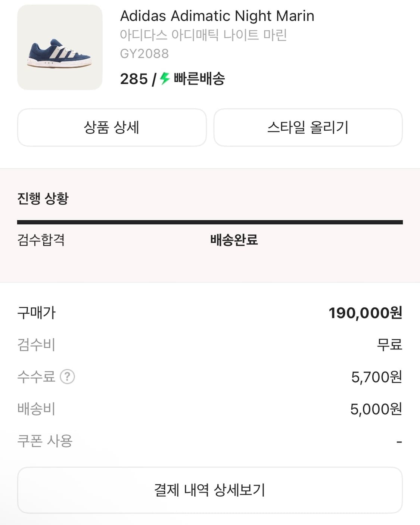The image size is (420, 525).
Task: Click the 190,000원 purchase price
Action: click(x=365, y=313)
